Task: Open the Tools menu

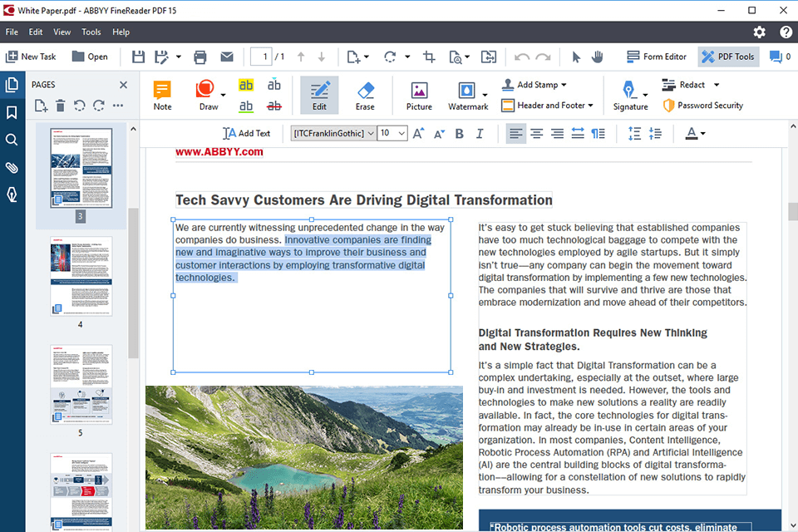Action: click(91, 32)
